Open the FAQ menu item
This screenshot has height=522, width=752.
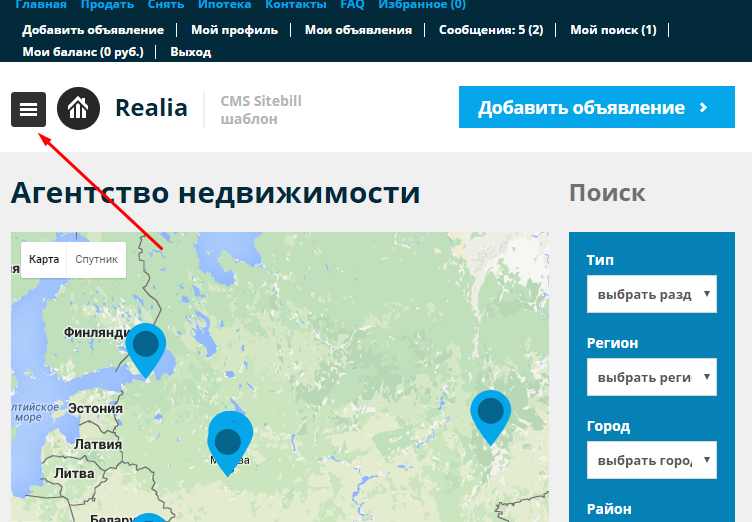pos(352,5)
